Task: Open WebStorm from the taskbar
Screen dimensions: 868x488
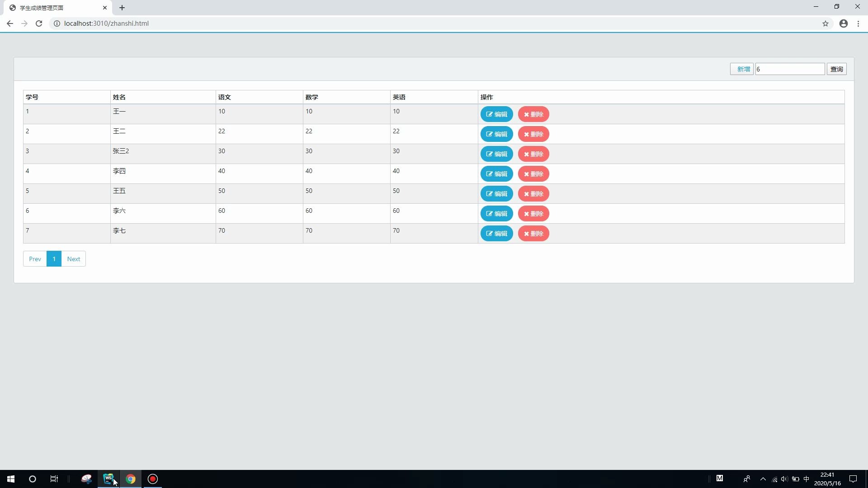Action: (x=108, y=479)
